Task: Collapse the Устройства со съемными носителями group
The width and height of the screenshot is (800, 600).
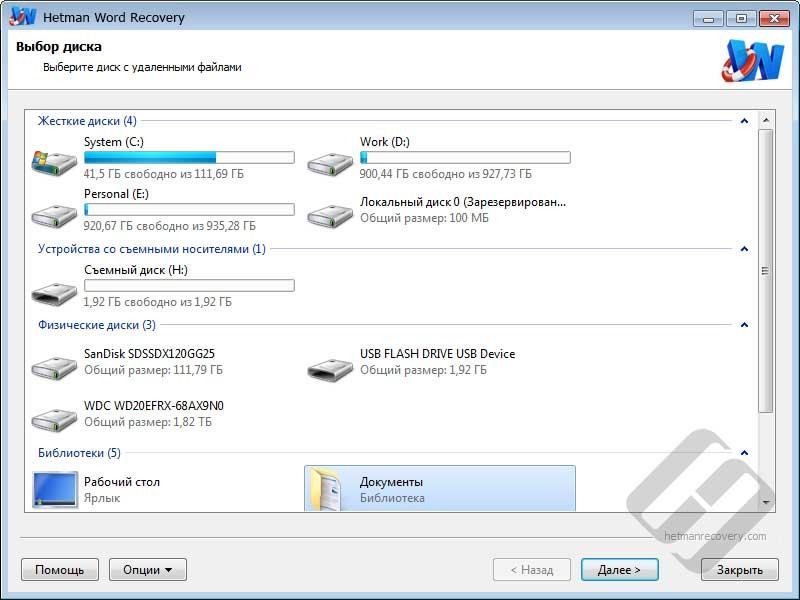Action: point(744,249)
